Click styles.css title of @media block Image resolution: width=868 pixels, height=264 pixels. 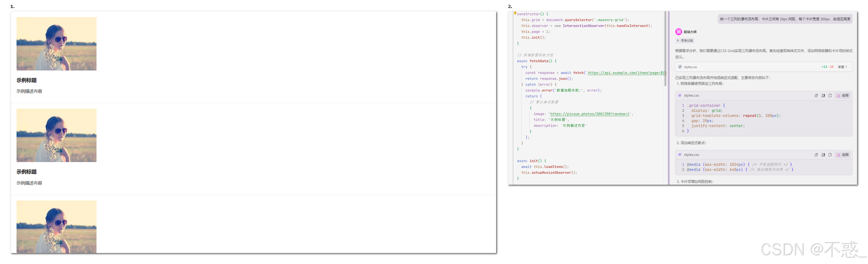click(x=692, y=155)
